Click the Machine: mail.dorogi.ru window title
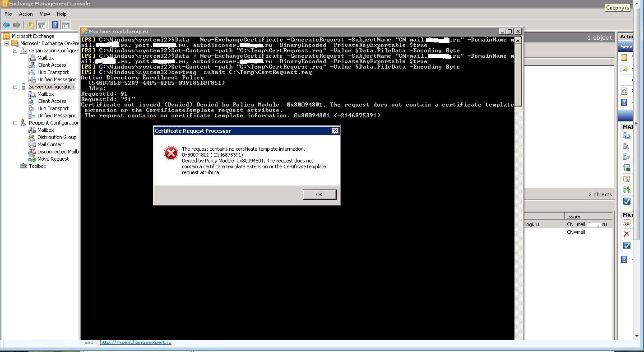The height and width of the screenshot is (352, 644). 119,32
